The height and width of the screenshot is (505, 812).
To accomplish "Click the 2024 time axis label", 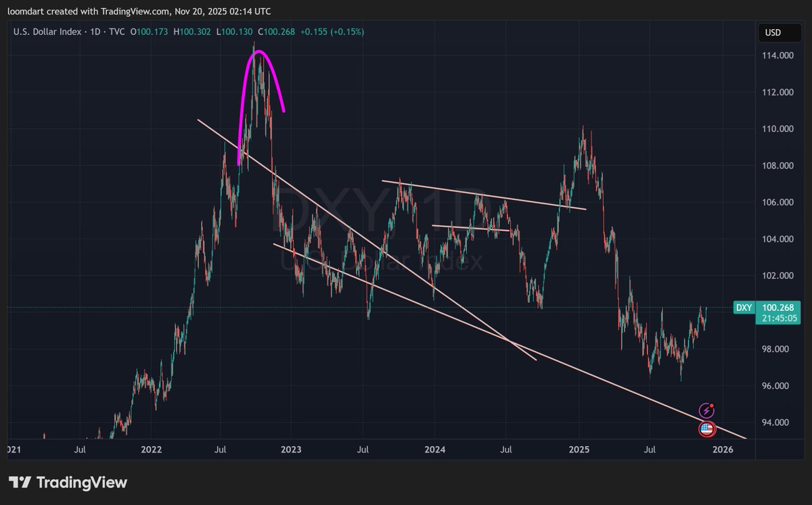I will click(435, 449).
